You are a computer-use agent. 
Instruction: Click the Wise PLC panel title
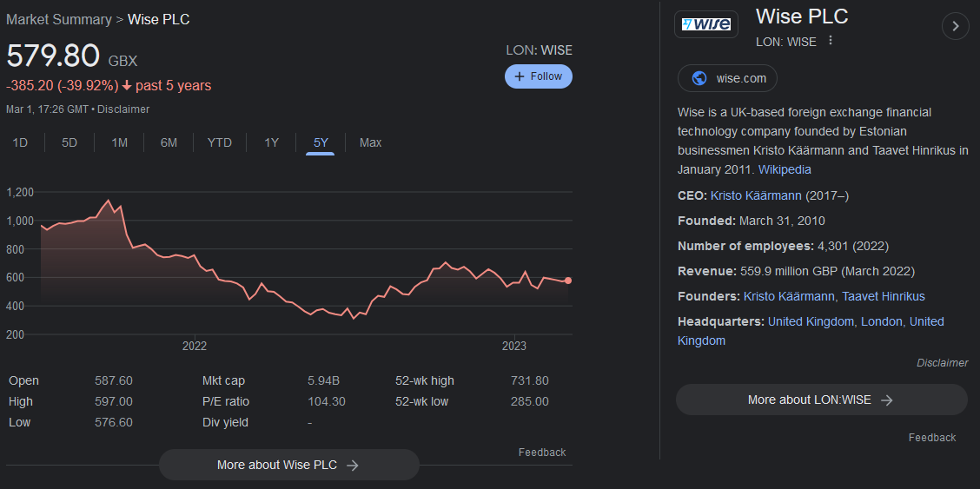(x=802, y=17)
